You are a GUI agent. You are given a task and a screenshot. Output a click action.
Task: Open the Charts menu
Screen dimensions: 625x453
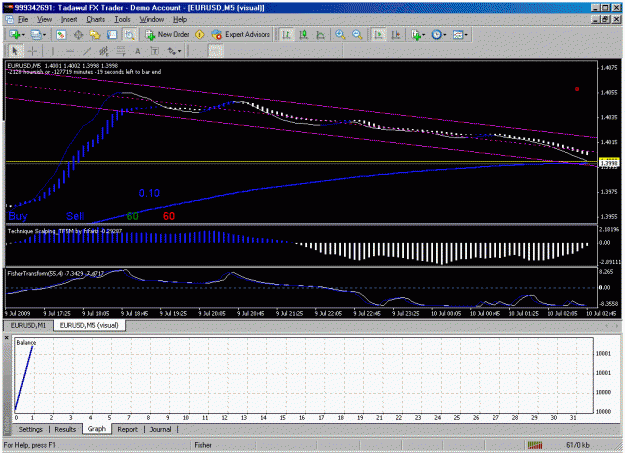point(96,20)
